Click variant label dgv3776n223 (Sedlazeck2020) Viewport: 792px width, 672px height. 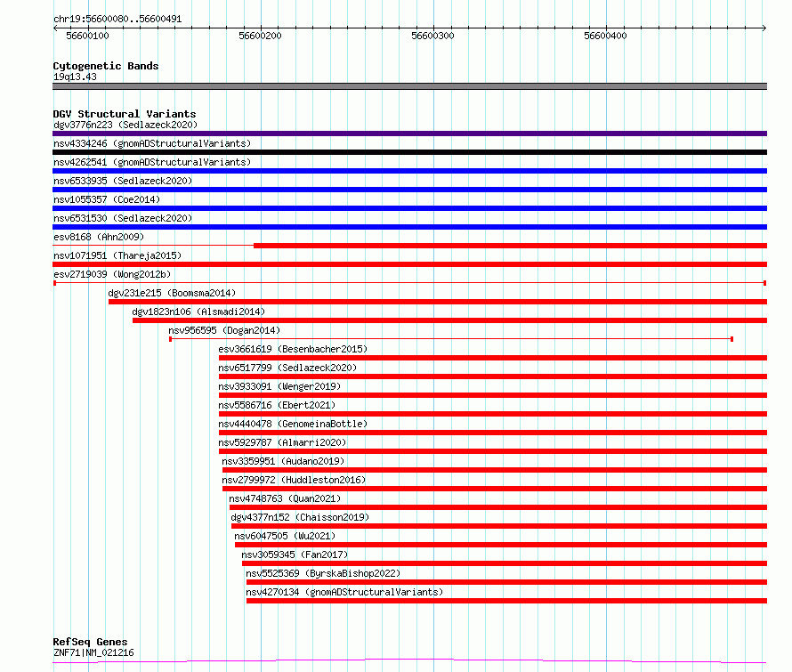pyautogui.click(x=125, y=125)
